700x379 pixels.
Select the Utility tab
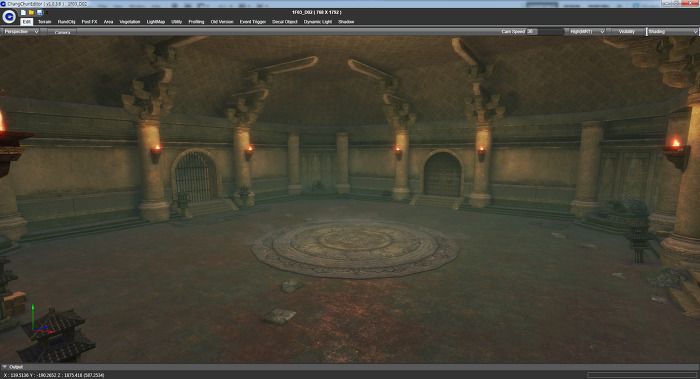click(x=176, y=21)
